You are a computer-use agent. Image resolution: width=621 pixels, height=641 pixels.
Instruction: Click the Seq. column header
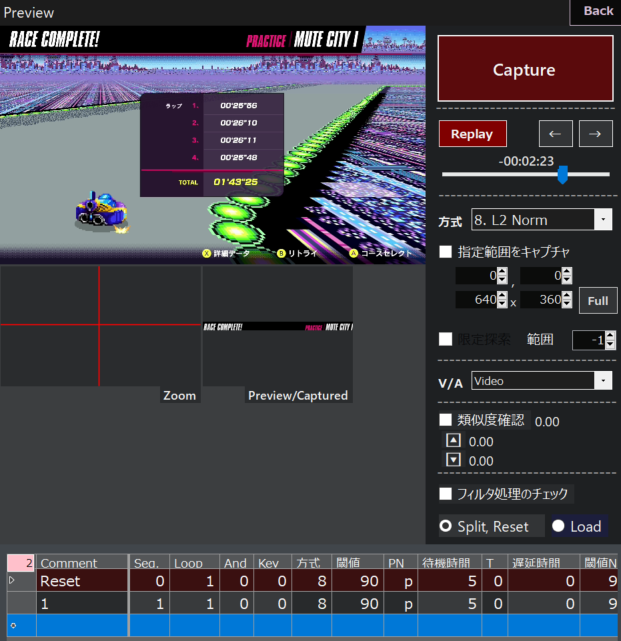tap(149, 563)
